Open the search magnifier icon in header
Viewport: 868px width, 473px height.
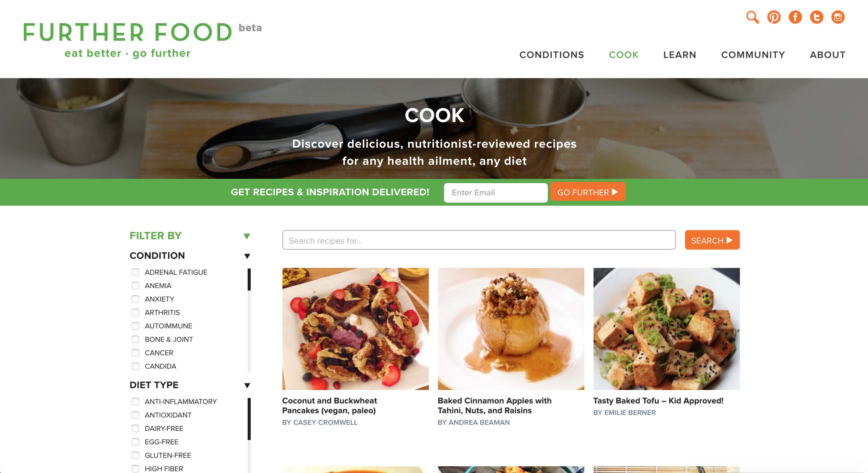pos(752,17)
